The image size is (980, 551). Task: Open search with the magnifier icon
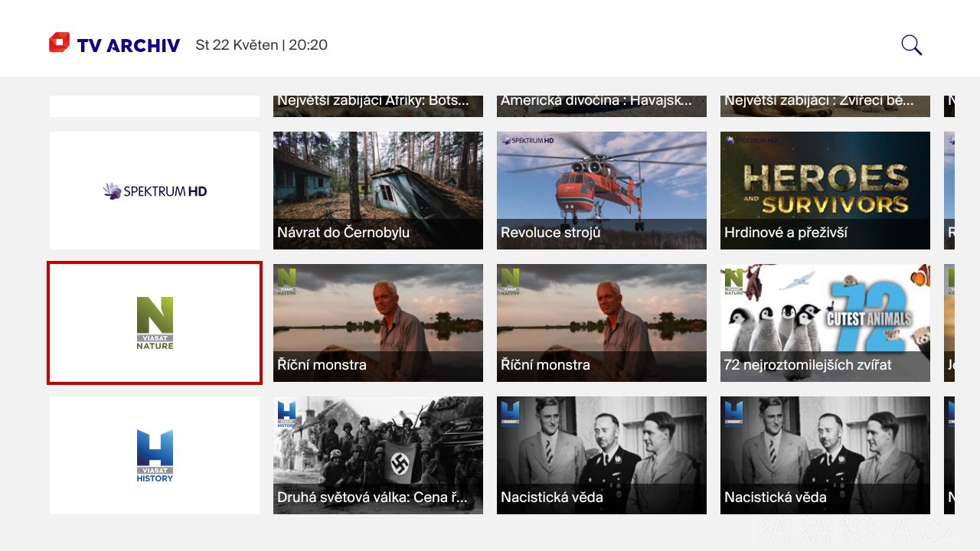click(x=911, y=45)
